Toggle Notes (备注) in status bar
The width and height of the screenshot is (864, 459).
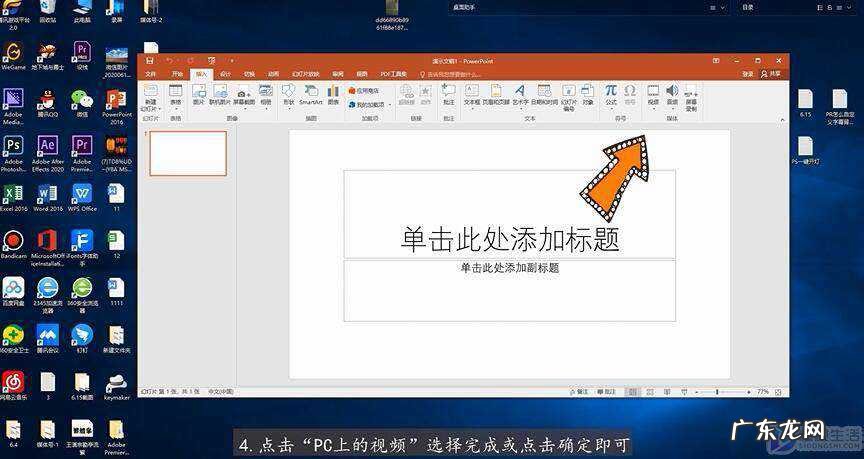(577, 392)
